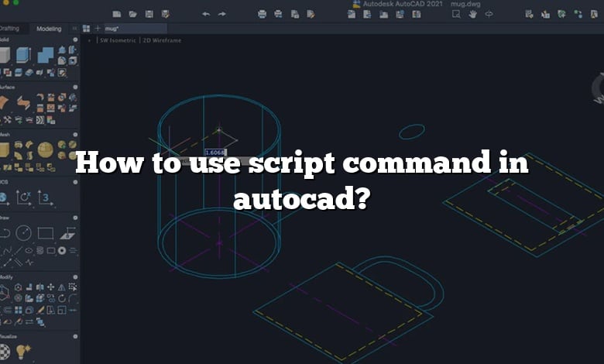604x364 pixels.
Task: Click the checkered sphere Visualize icon
Action: (4, 352)
